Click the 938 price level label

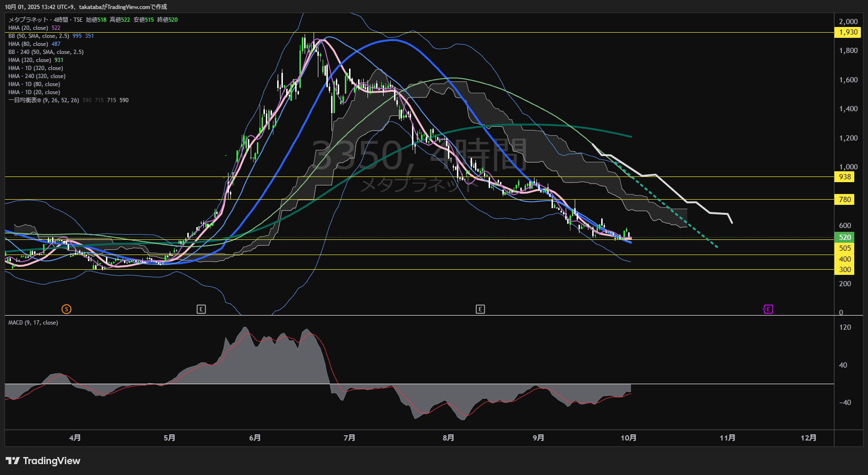point(845,177)
